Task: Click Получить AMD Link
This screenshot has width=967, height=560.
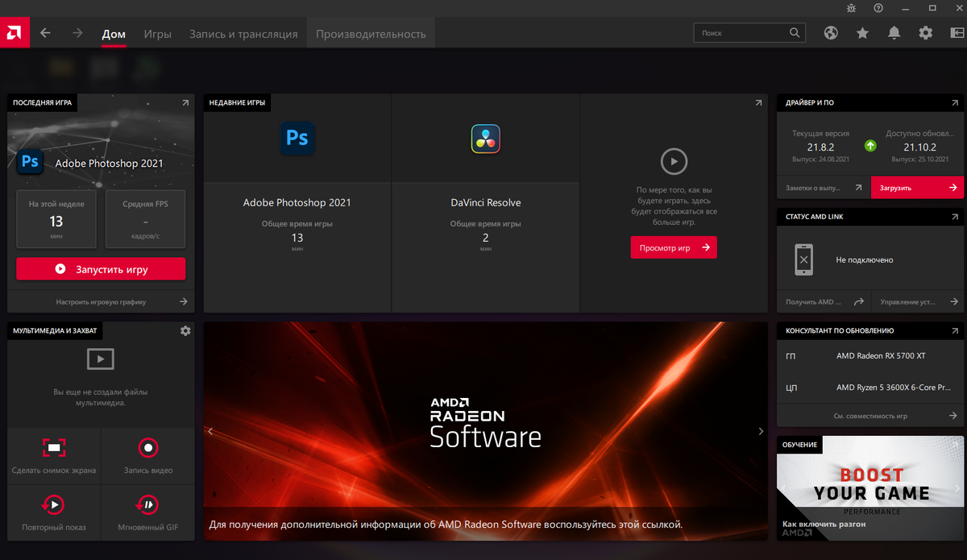Action: [x=824, y=301]
